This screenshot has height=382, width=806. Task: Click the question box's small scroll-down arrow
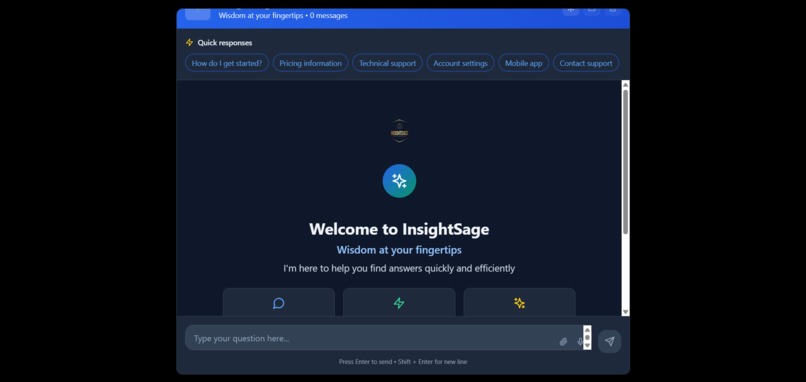click(587, 346)
